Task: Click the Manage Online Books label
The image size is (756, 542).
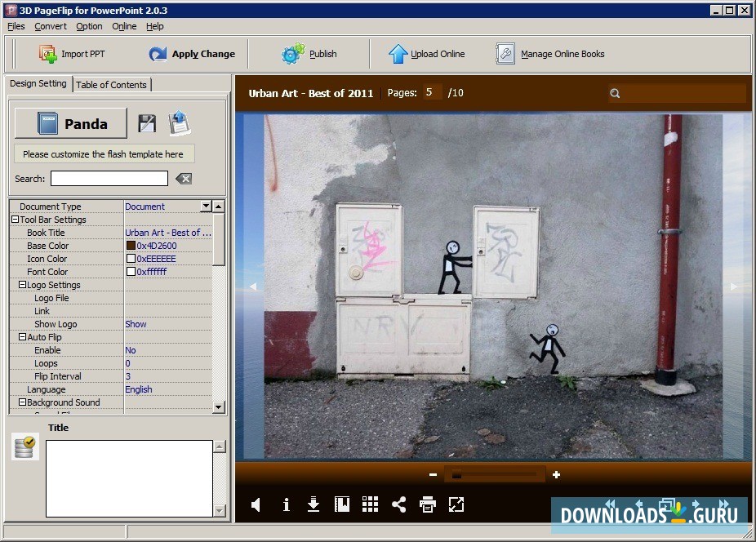Action: (563, 54)
